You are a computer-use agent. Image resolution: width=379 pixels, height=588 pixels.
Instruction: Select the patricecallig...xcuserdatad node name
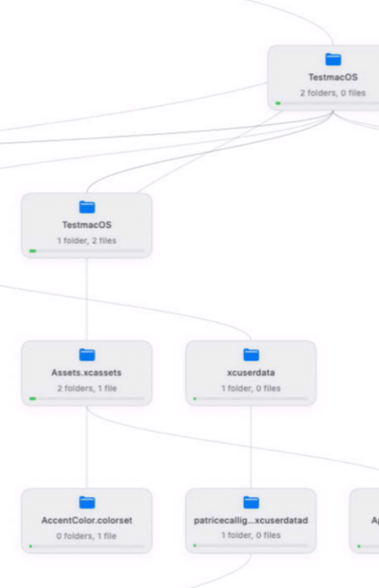250,520
